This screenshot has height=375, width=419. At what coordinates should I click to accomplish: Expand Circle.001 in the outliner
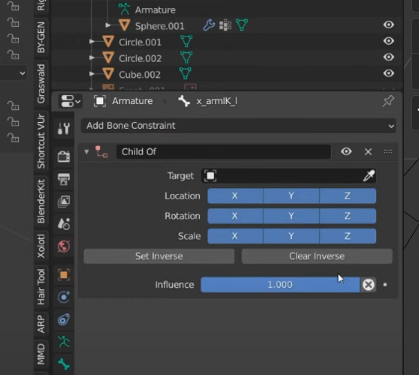[92, 42]
